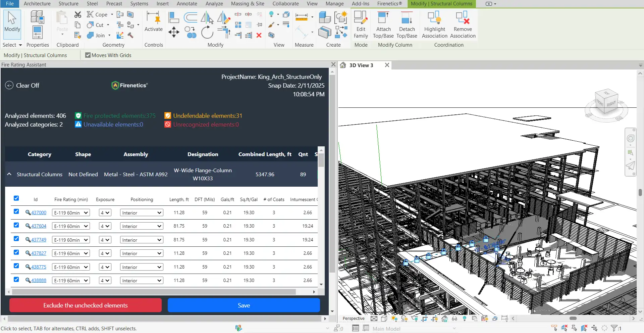Toggle the select-all checkbox in header row

[x=16, y=198]
